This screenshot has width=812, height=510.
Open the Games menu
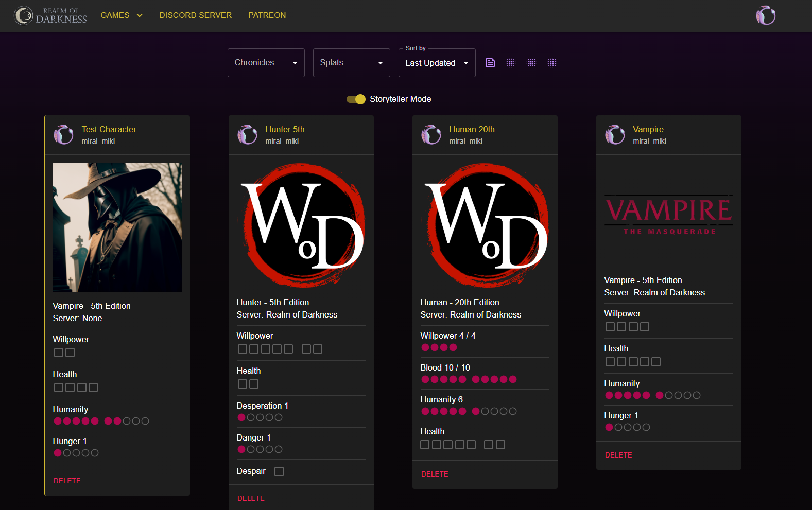[x=122, y=15]
